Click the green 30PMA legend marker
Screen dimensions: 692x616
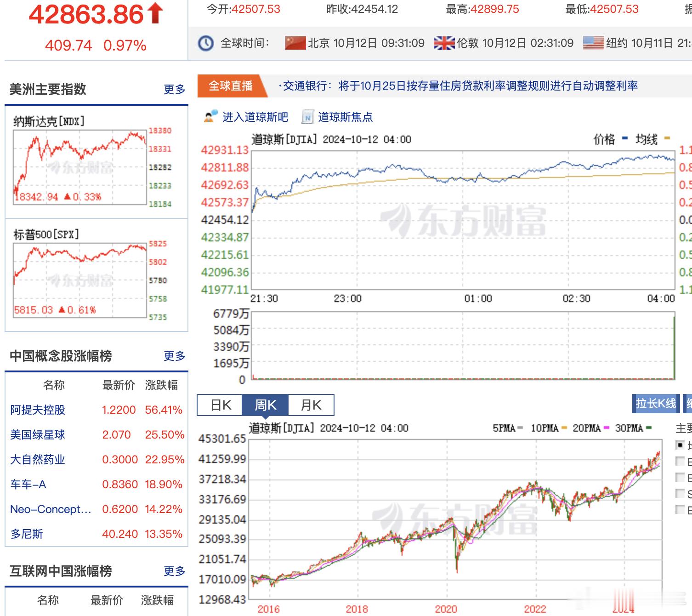(x=649, y=428)
